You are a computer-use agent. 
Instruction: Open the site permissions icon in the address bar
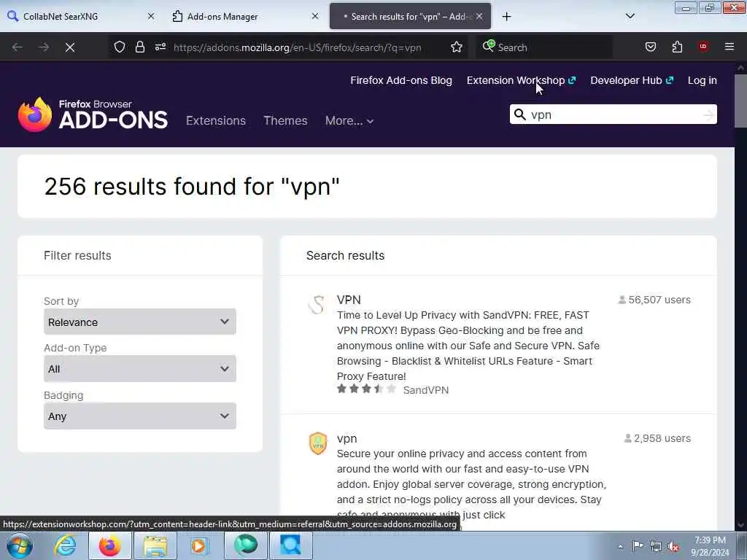(160, 47)
